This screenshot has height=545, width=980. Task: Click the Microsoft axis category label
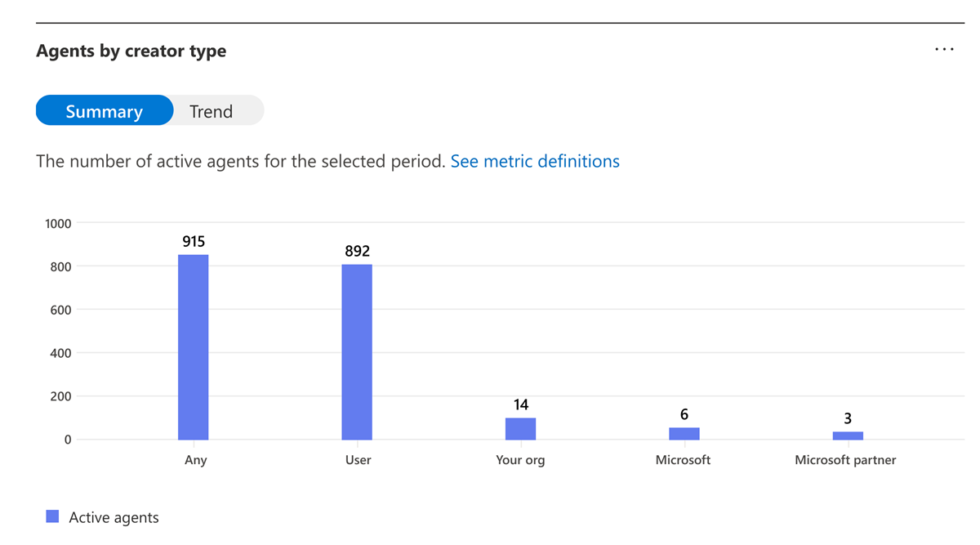pos(683,460)
